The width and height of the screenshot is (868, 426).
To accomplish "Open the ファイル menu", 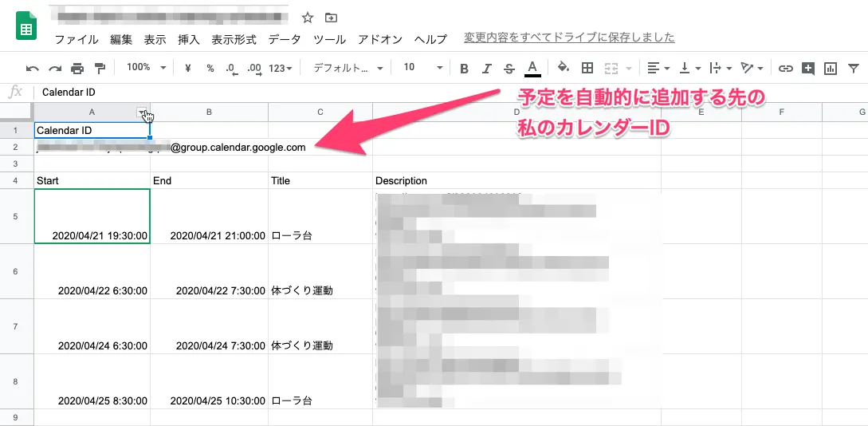I will click(x=77, y=39).
